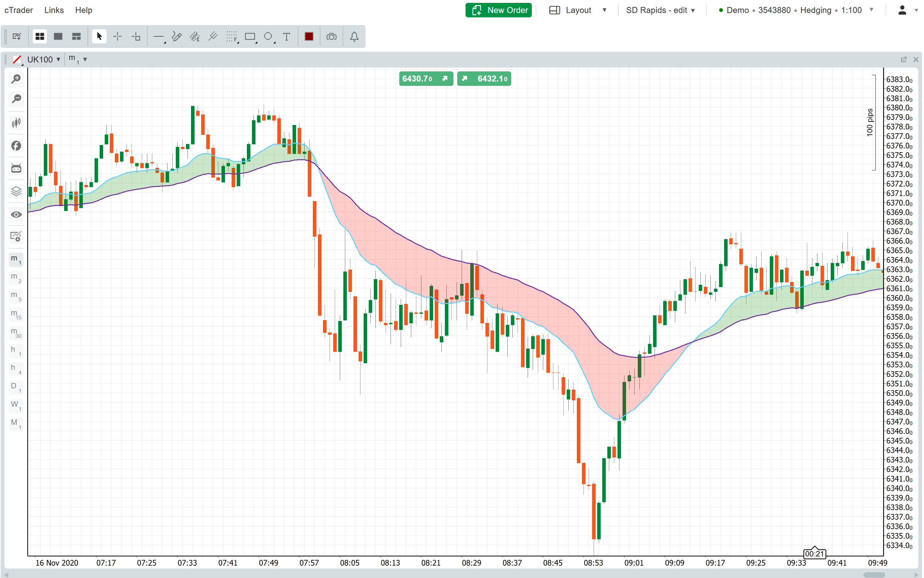
Task: Select the pencil freehand drawing tool
Action: (x=177, y=37)
